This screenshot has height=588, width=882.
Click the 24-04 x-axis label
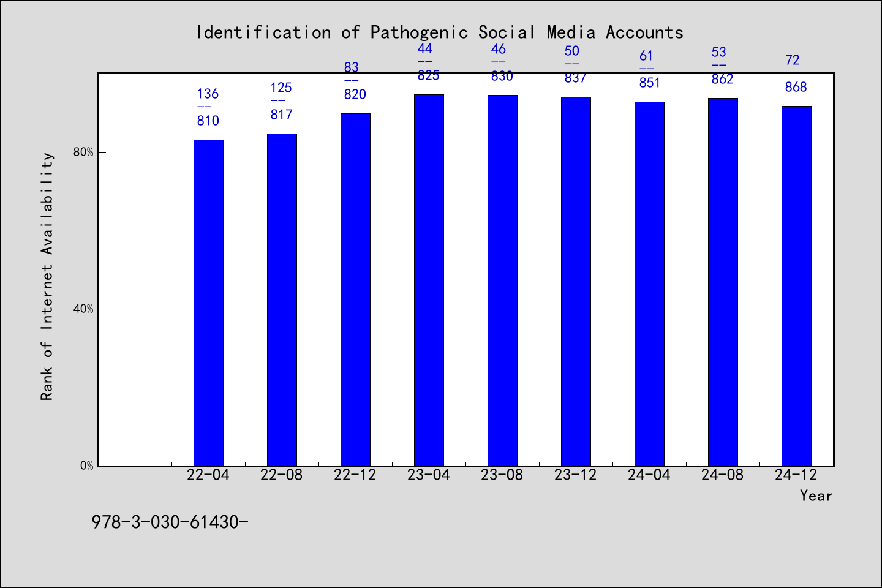coord(649,475)
